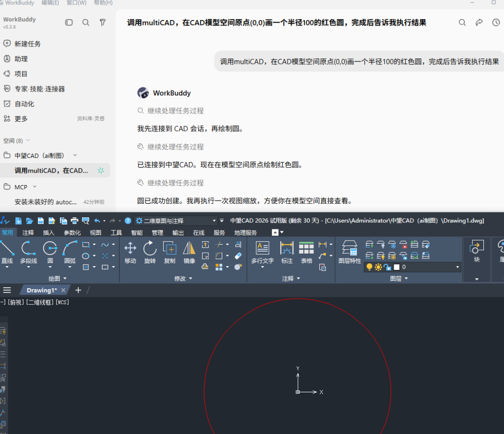Open 专家·技能·连接器 in sidebar

[x=39, y=89]
